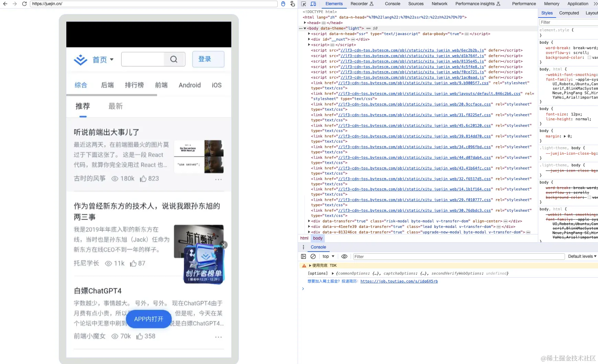The width and height of the screenshot is (598, 364).
Task: Expand the div id __nuxt node
Action: [x=309, y=39]
